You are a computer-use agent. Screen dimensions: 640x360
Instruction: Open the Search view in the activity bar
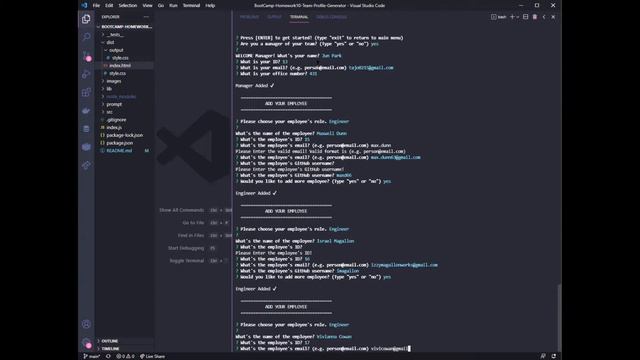point(86,37)
